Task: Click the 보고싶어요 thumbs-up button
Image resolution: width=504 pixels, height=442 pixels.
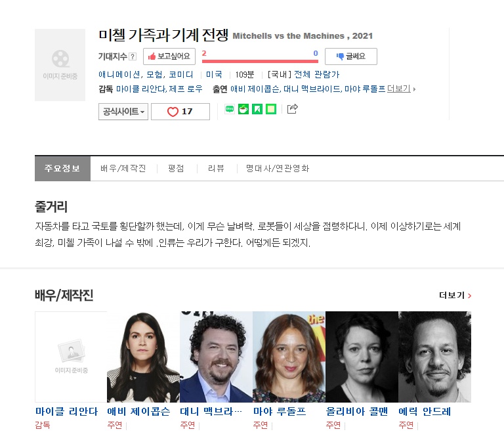Action: pyautogui.click(x=169, y=56)
